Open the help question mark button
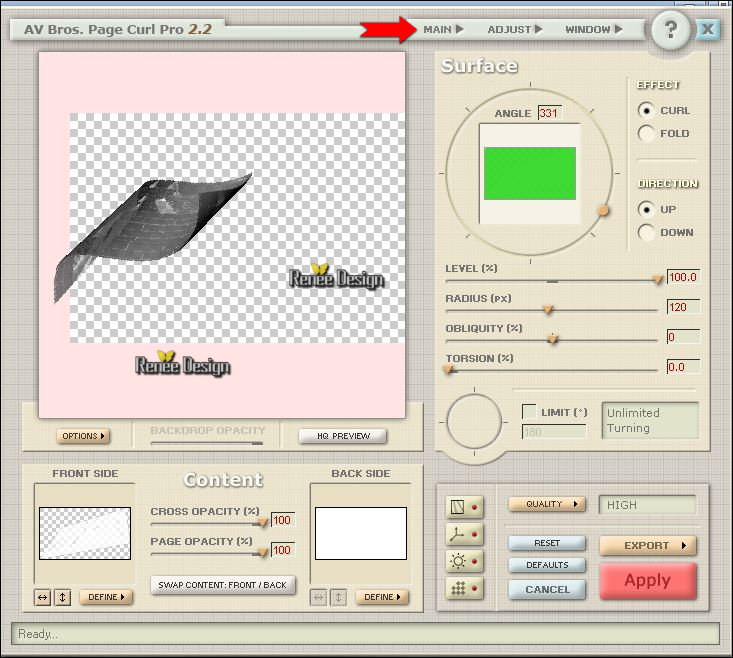The image size is (733, 658). [670, 30]
